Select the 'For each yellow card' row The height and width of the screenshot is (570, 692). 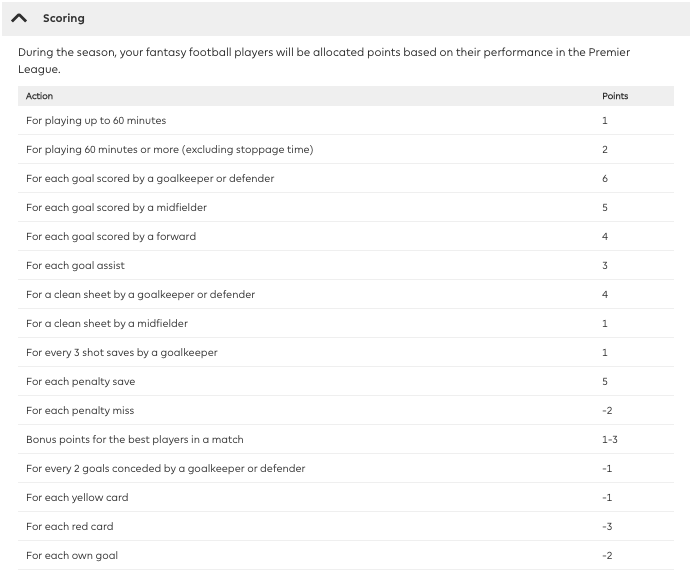coord(77,498)
